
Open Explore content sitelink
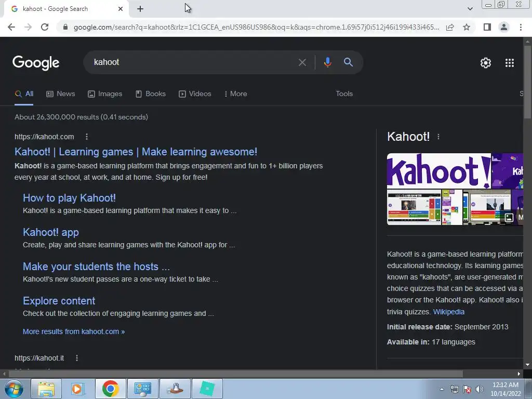coord(59,301)
